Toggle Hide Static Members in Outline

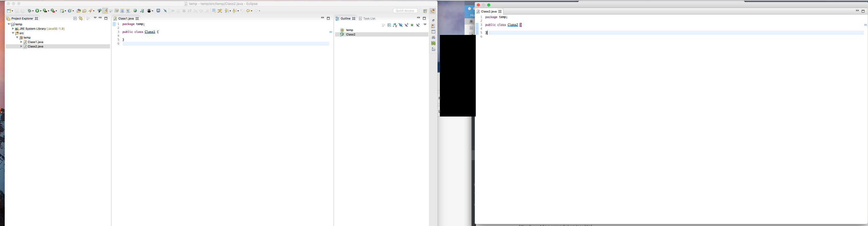pyautogui.click(x=406, y=25)
